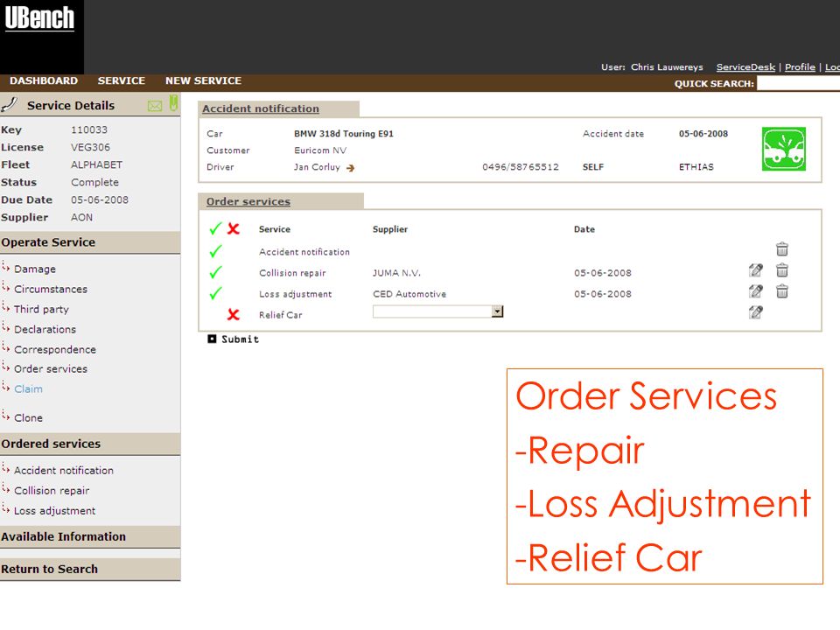Open the Accident notification tab heading

point(261,108)
